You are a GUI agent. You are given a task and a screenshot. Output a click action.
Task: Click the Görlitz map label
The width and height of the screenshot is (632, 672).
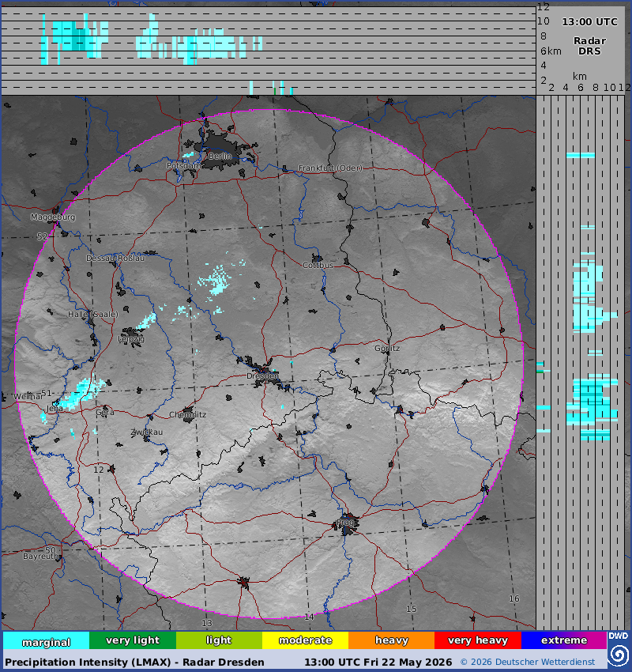click(x=387, y=349)
